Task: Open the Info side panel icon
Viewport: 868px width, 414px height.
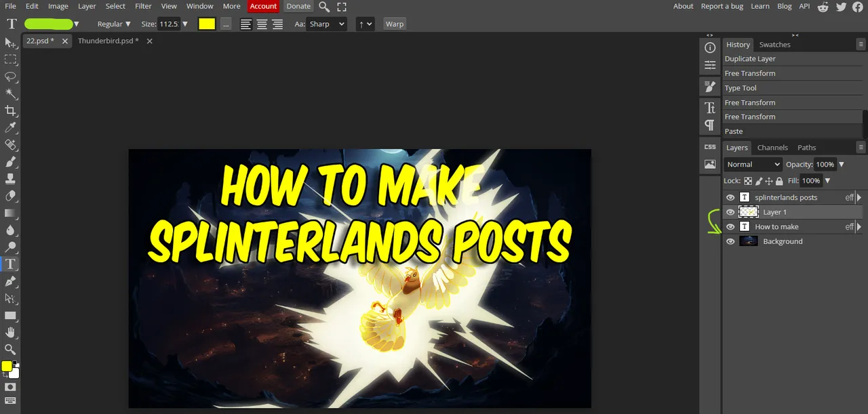Action: (x=710, y=48)
